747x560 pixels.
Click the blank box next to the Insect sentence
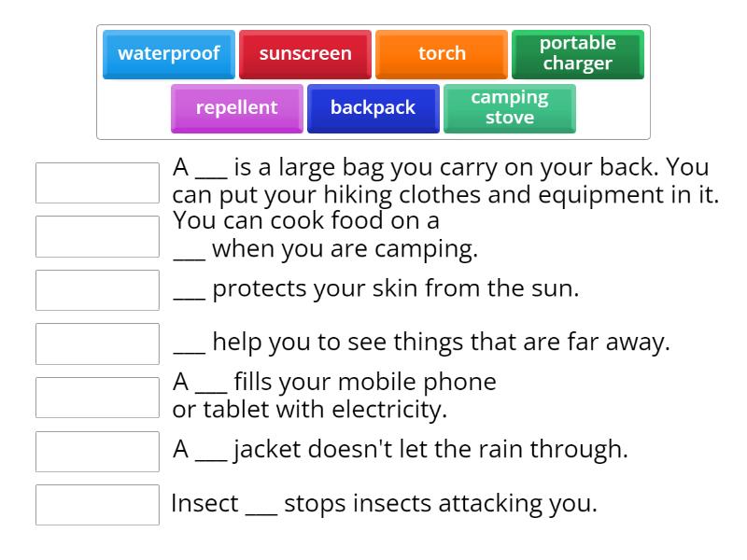pos(98,505)
